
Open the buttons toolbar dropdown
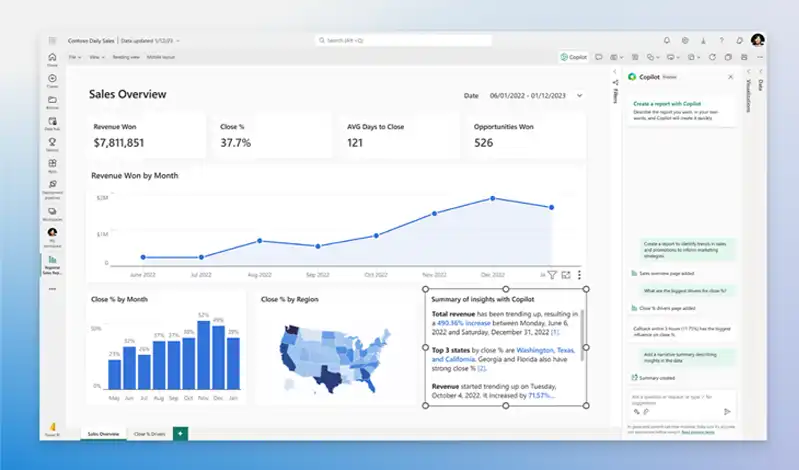click(673, 57)
